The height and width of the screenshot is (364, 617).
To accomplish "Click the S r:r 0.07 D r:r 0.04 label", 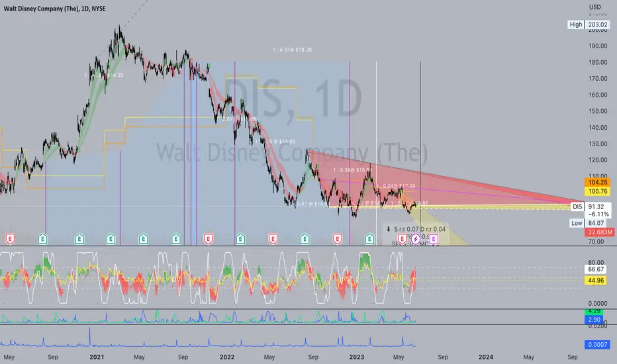I will (x=420, y=229).
